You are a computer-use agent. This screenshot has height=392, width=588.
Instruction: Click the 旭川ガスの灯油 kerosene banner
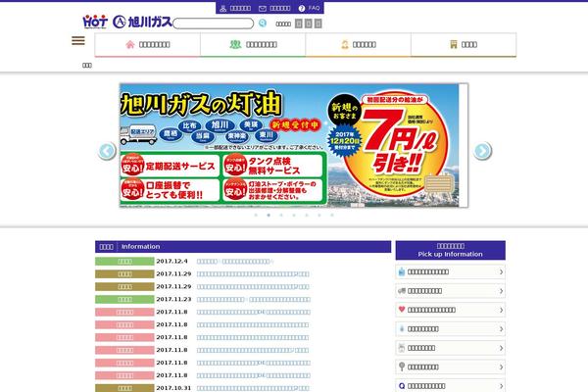tap(289, 145)
